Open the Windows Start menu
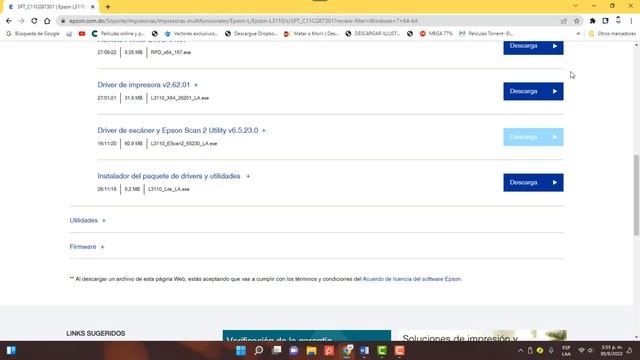 coord(241,351)
